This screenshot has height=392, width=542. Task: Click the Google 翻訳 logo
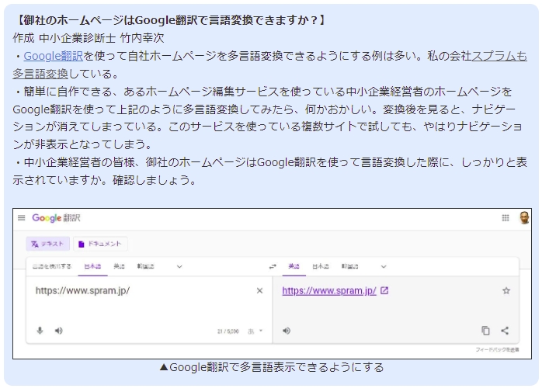coord(56,218)
